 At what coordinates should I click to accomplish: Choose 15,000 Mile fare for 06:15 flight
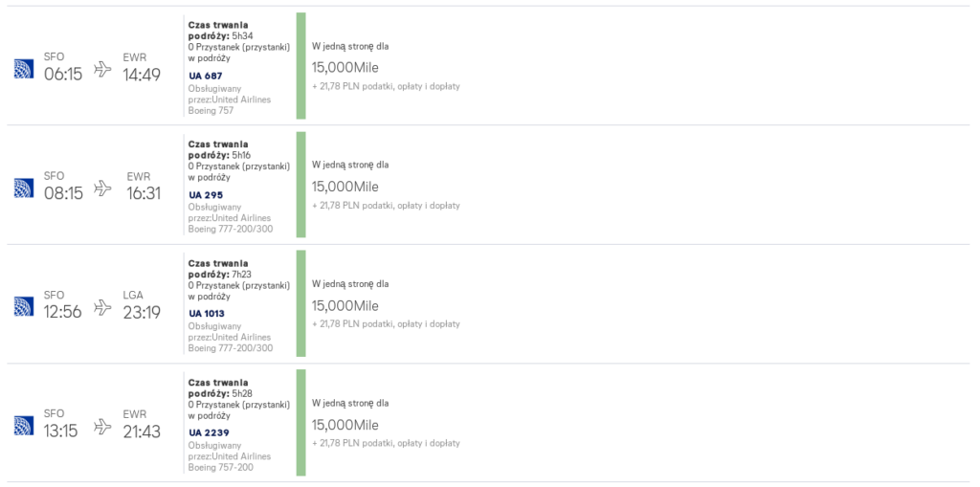345,68
